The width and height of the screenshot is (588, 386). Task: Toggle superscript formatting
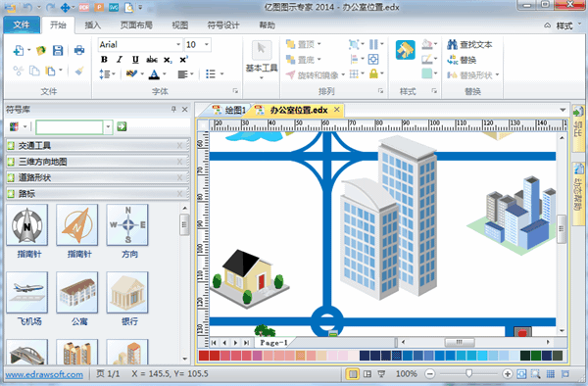tap(183, 59)
